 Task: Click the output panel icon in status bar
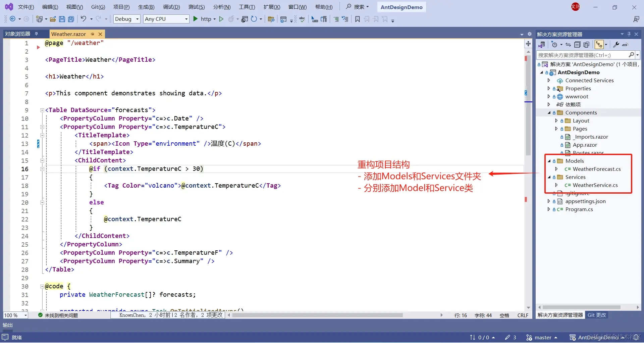click(5, 337)
